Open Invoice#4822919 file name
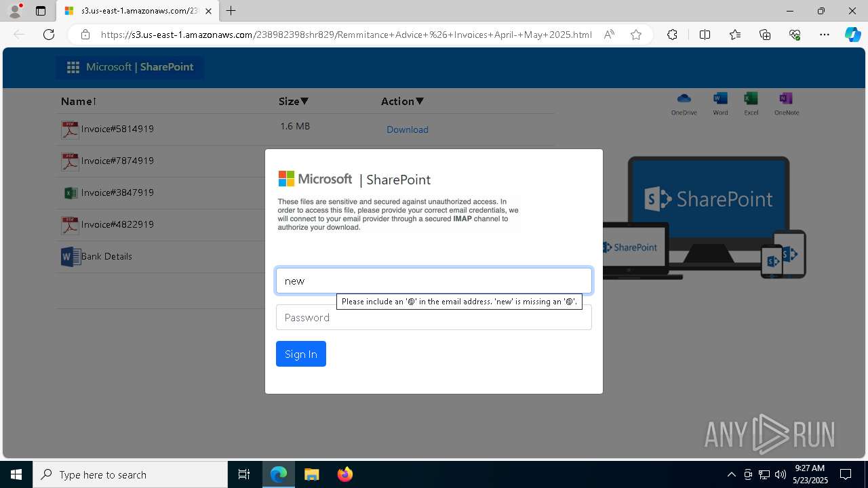Screen dimensions: 868x488 click(117, 224)
